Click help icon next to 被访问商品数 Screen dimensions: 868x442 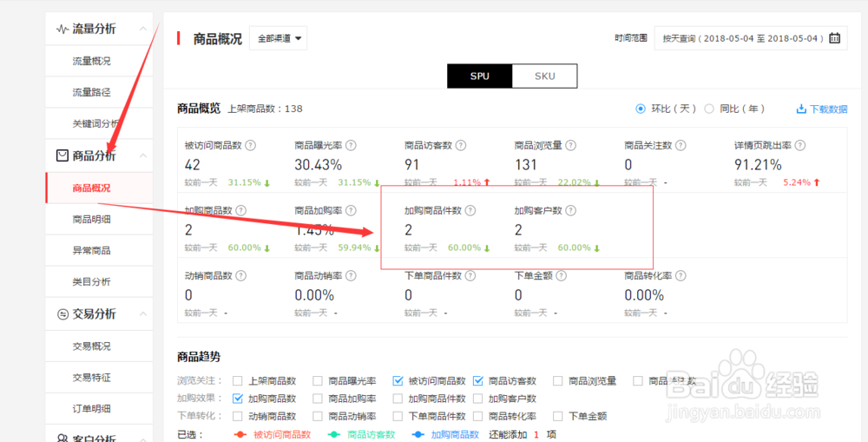tap(250, 146)
